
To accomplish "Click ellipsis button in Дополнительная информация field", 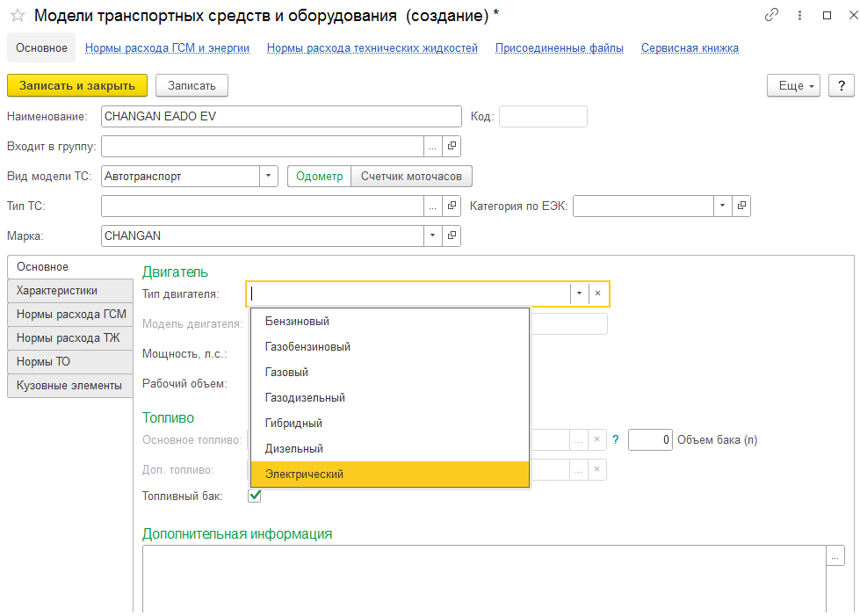I will [x=835, y=556].
